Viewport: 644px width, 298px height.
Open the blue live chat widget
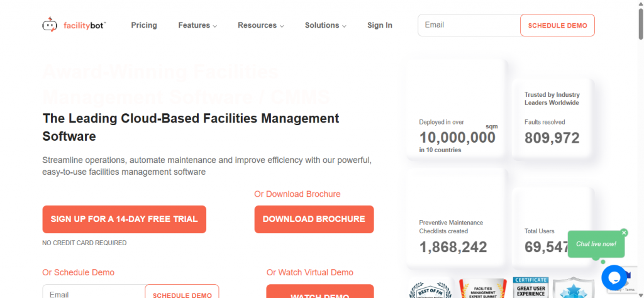(x=614, y=277)
